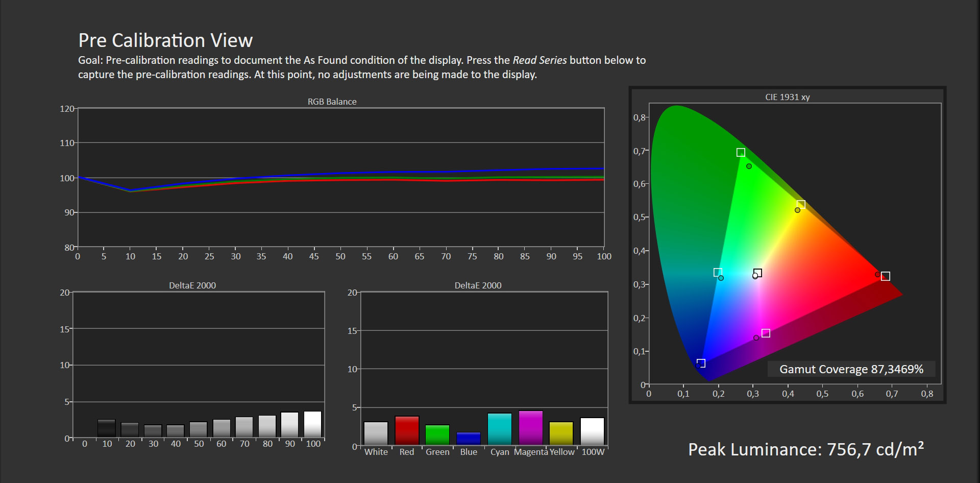
Task: Click the grayscale DeltaE bar at 70
Action: (x=244, y=427)
